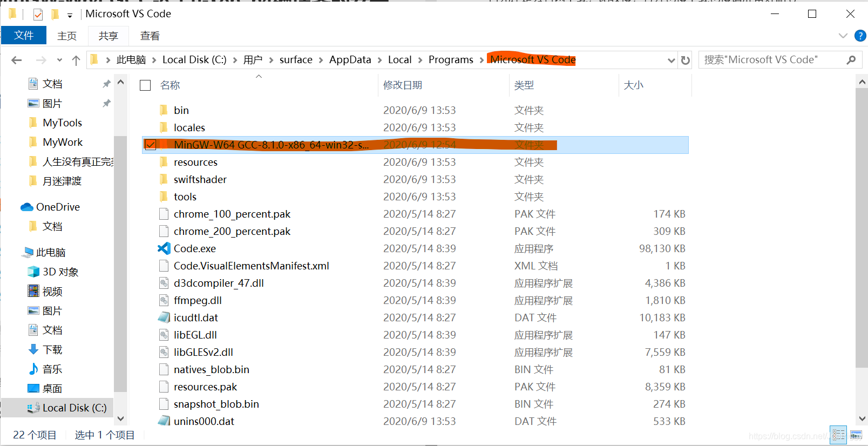Uncheck the MinGW-W64 folder checkbox
868x446 pixels.
tap(151, 145)
